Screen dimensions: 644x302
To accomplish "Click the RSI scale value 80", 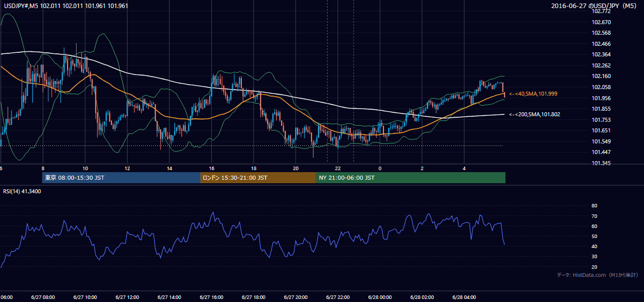I will pos(594,206).
